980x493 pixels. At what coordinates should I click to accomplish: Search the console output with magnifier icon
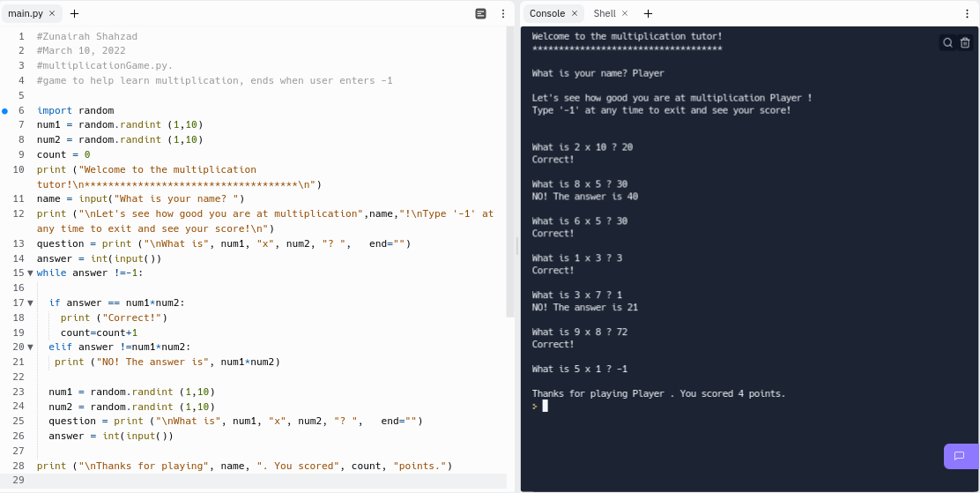click(947, 42)
